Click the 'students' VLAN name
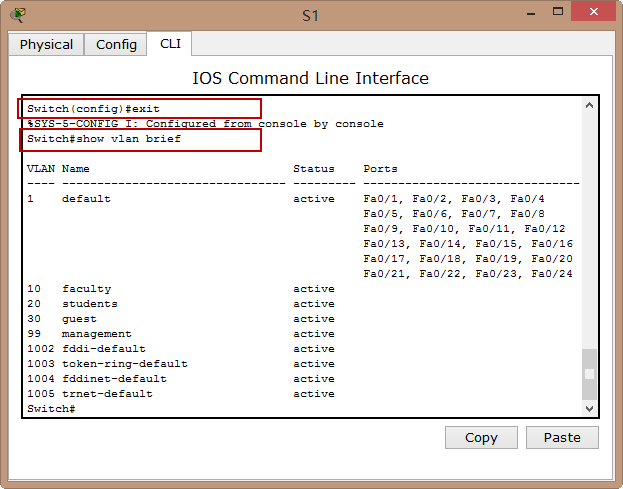The image size is (623, 489). pyautogui.click(x=90, y=304)
